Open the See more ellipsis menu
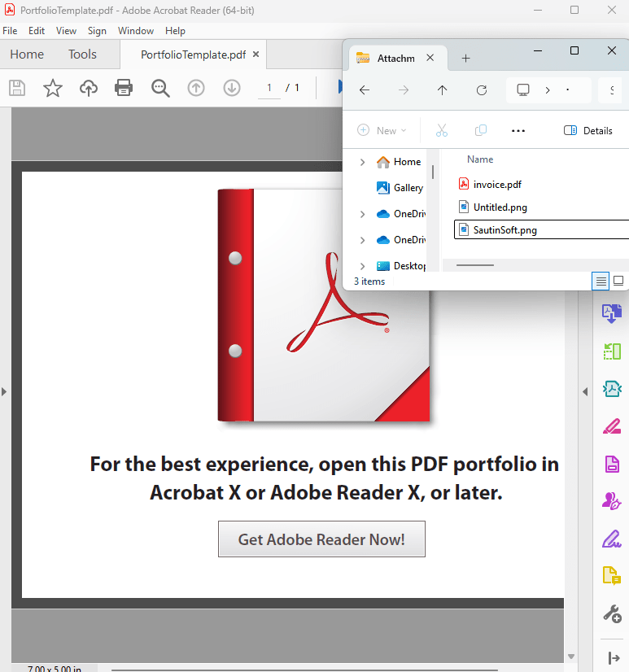The image size is (629, 672). click(518, 131)
